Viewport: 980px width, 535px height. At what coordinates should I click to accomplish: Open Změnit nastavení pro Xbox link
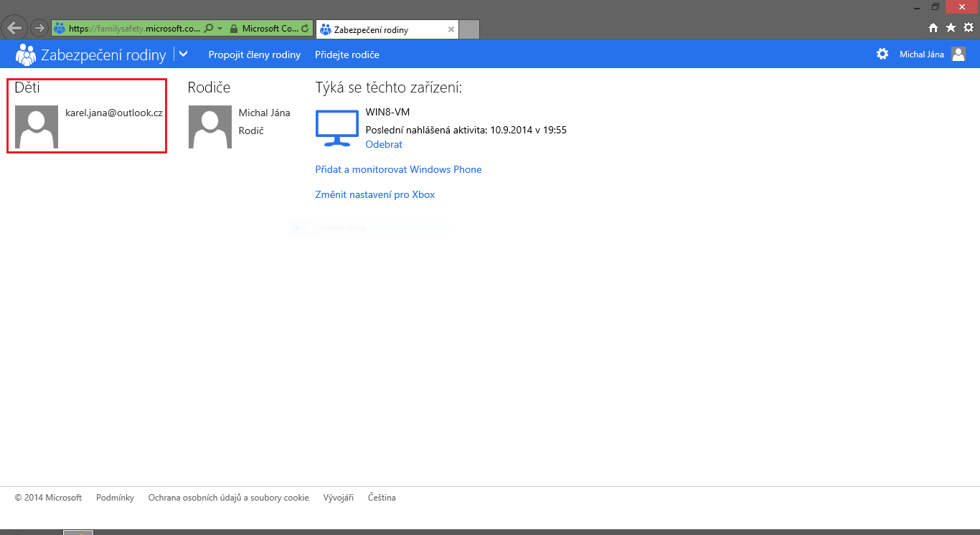coord(374,194)
